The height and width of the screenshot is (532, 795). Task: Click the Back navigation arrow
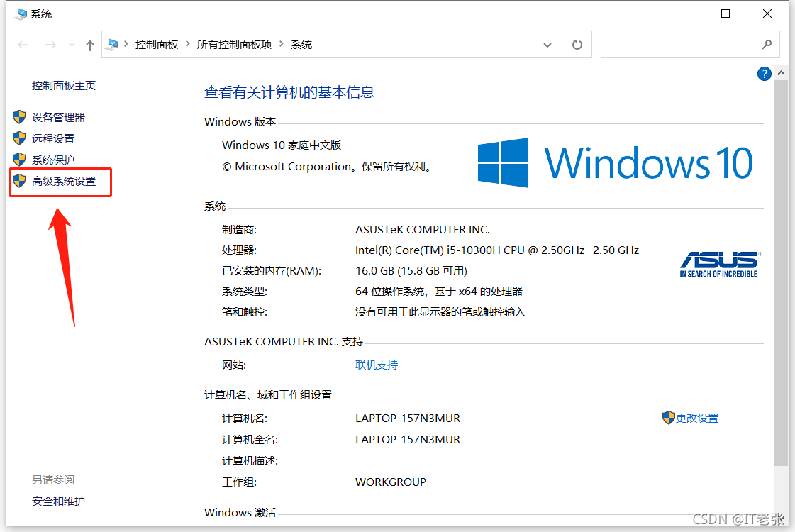tap(23, 45)
